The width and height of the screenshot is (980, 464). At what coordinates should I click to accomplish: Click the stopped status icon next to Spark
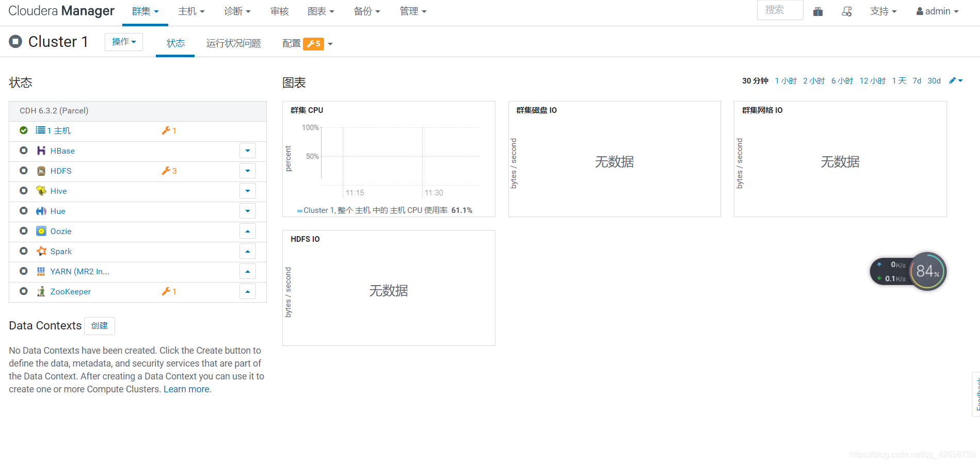point(24,251)
